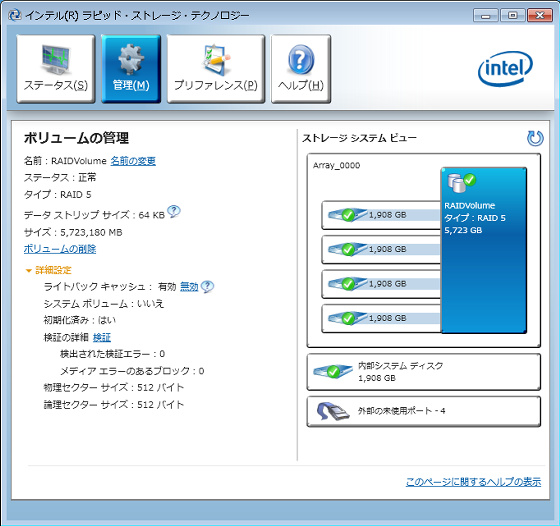Select the first 1,908 GB array disk

381,215
